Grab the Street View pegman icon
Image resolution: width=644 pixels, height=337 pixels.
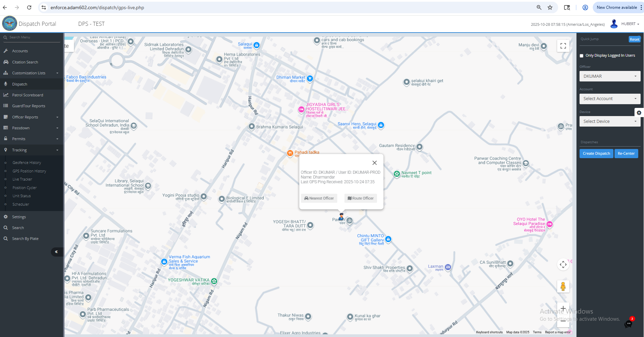[x=563, y=286]
